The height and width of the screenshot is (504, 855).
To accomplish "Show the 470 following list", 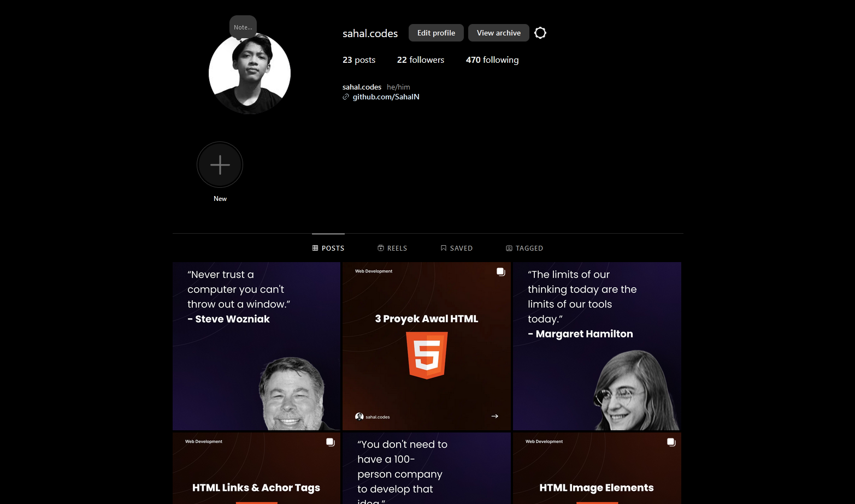I will [x=492, y=60].
